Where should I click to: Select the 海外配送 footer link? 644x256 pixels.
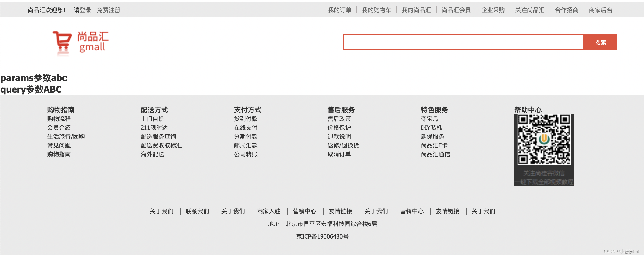coord(152,154)
